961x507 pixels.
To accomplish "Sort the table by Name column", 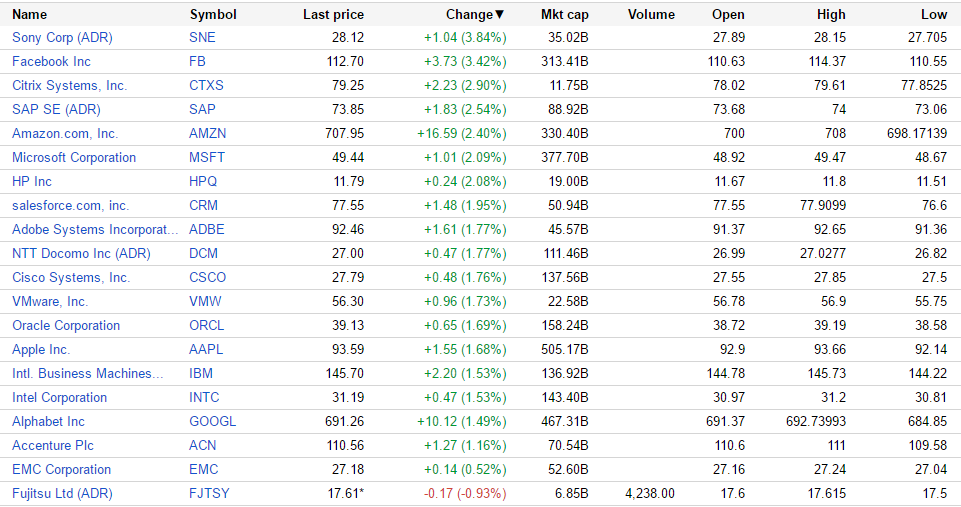I will (29, 15).
